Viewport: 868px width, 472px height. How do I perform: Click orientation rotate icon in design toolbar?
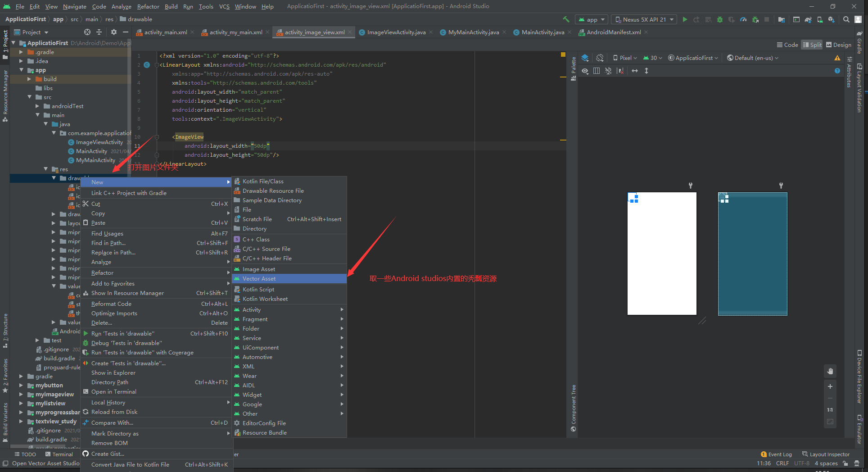[600, 58]
